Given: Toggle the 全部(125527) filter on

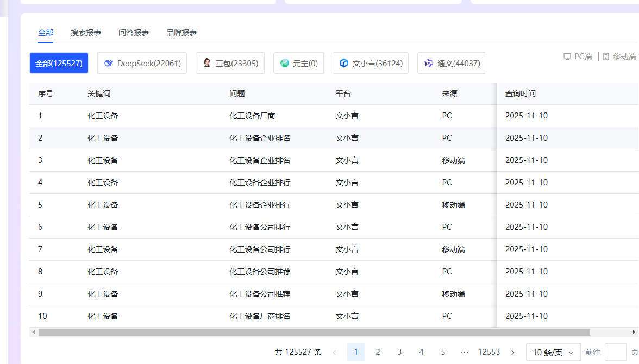Looking at the screenshot, I should click(59, 63).
